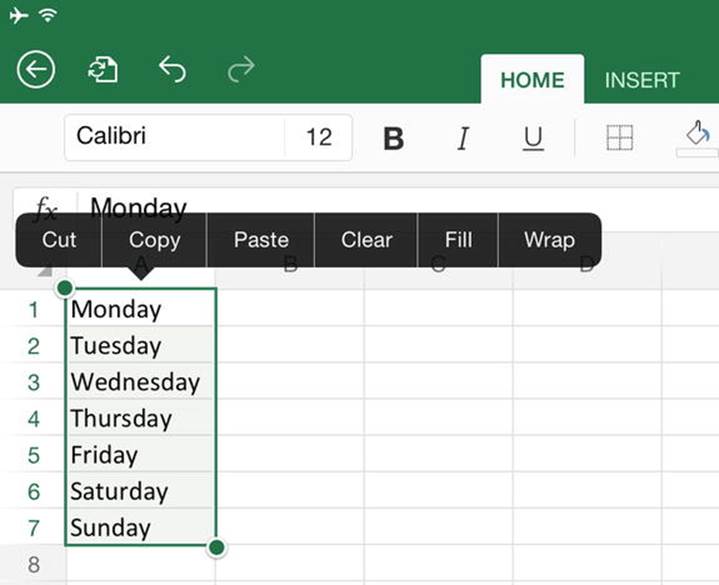
Task: Toggle Bold formatting
Action: pyautogui.click(x=393, y=138)
